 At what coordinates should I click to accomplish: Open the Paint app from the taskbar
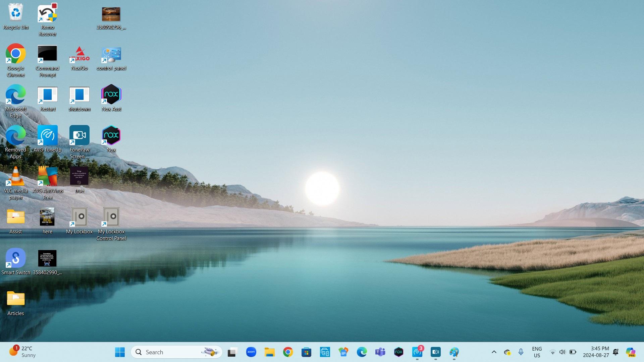pyautogui.click(x=454, y=352)
